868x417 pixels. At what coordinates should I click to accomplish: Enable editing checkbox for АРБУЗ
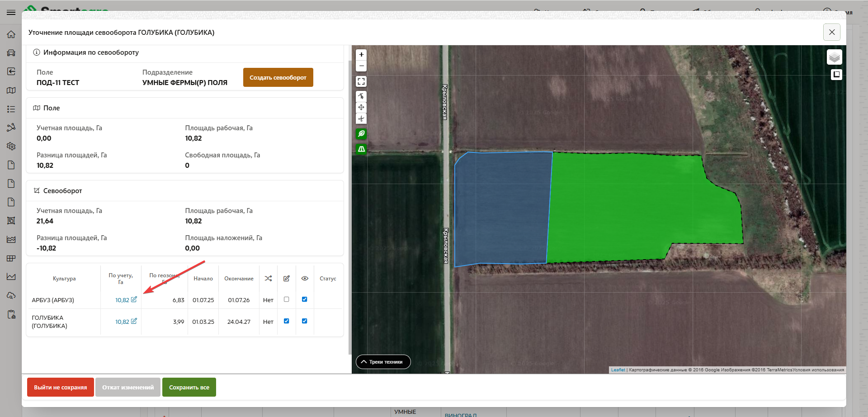point(286,299)
